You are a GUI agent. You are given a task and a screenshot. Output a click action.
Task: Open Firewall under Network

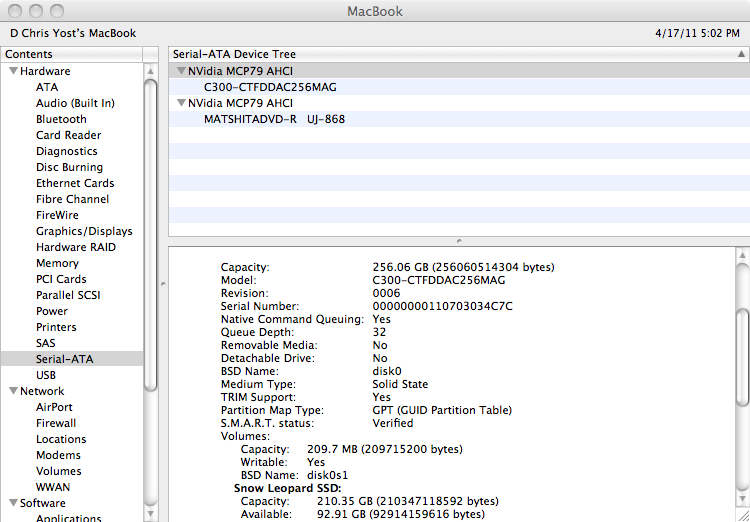(56, 423)
